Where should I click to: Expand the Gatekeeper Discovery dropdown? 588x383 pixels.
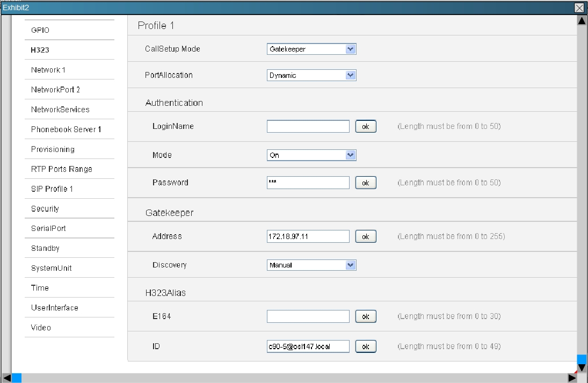point(311,265)
